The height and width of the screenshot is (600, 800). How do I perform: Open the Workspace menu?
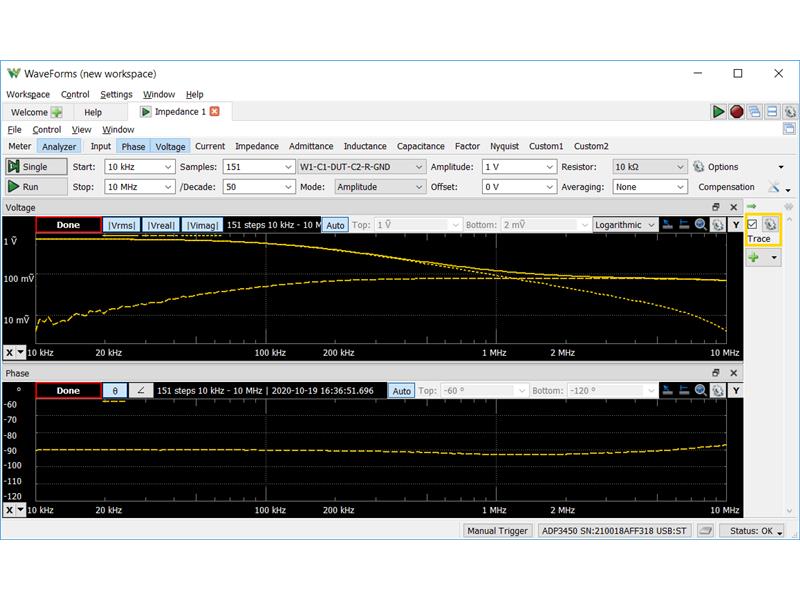pos(28,94)
